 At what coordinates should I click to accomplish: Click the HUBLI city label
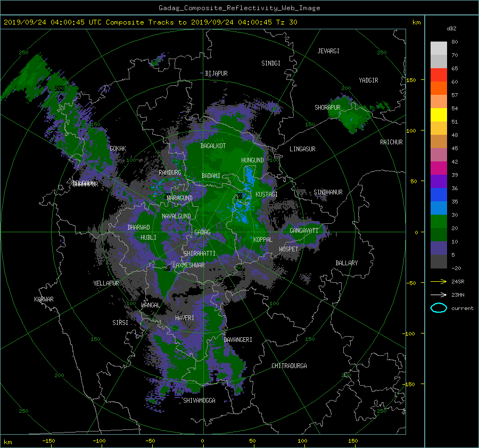click(x=148, y=238)
